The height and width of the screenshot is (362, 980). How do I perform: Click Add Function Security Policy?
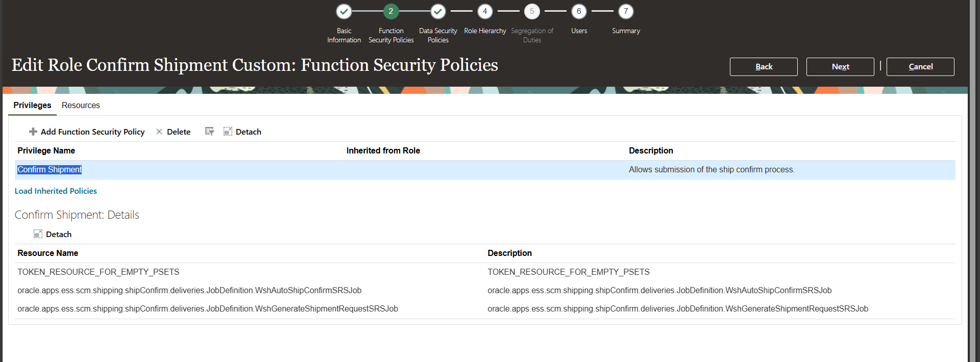tap(92, 132)
